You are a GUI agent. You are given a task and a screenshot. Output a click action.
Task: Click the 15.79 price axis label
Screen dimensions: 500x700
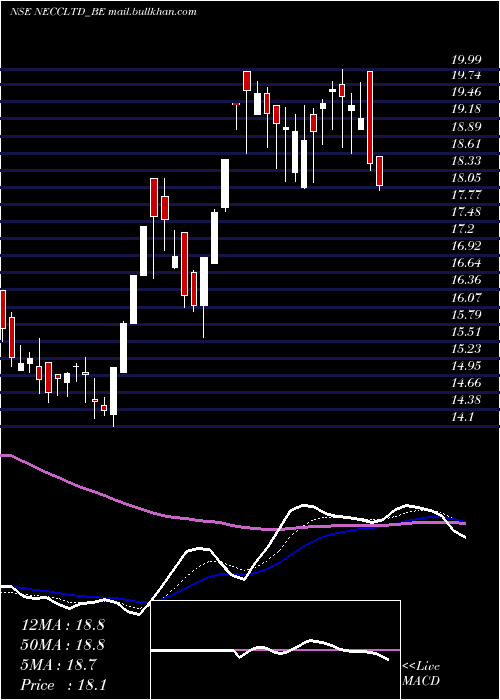tap(467, 314)
